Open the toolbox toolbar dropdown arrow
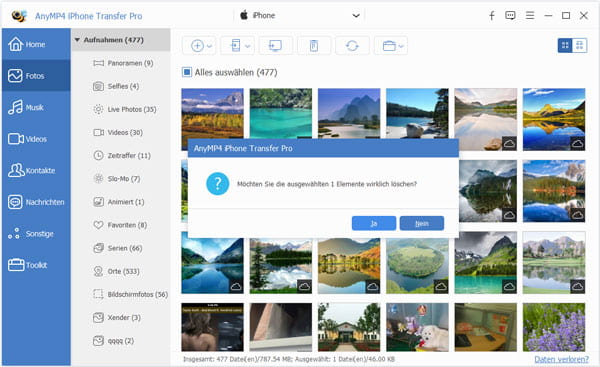Screen dimensions: 600x367 coord(401,46)
